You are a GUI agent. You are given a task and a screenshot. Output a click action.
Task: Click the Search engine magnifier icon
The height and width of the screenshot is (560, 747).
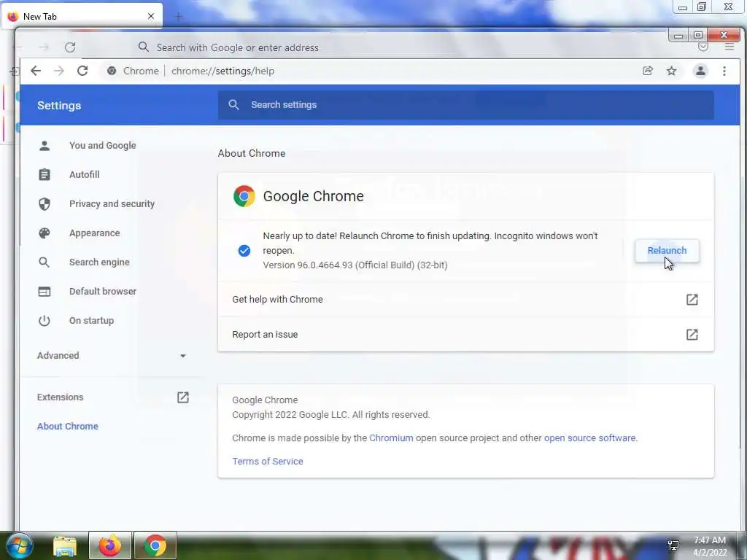44,262
